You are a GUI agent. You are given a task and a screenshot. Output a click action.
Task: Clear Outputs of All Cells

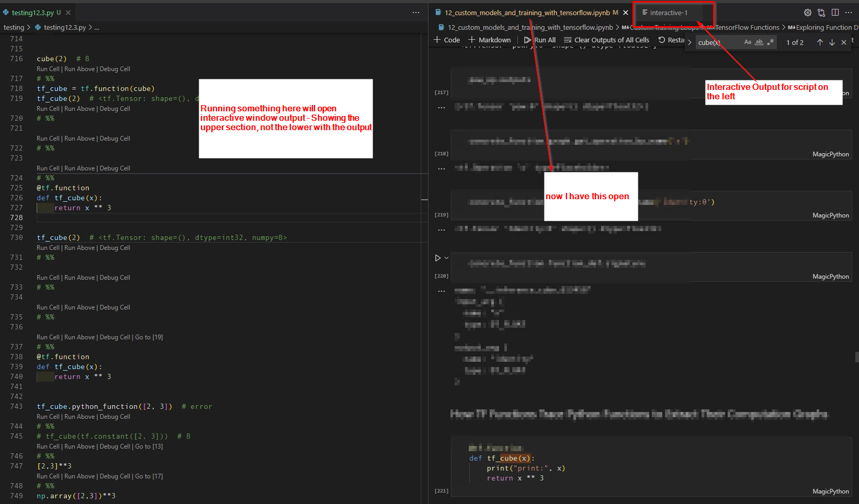point(606,40)
